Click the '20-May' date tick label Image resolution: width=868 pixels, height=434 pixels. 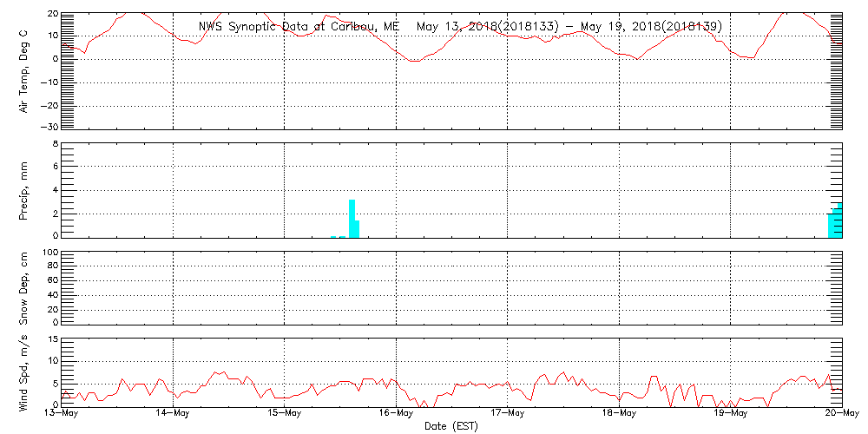(x=842, y=415)
